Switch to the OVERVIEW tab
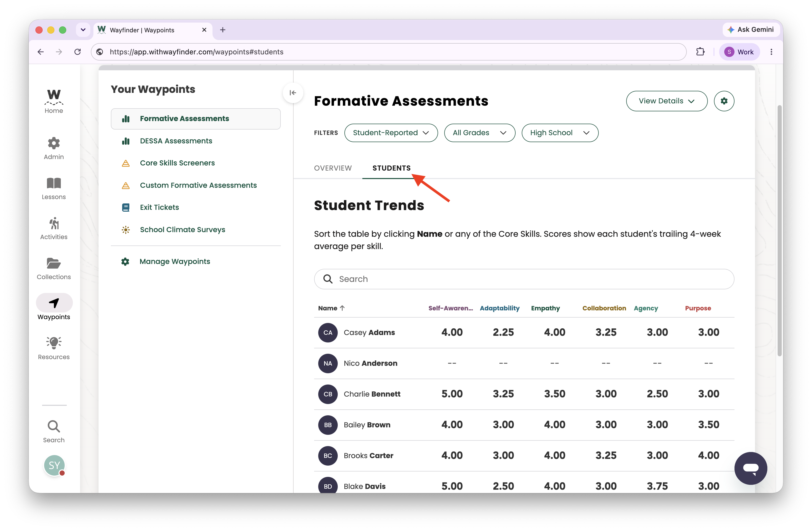The image size is (812, 531). 333,168
